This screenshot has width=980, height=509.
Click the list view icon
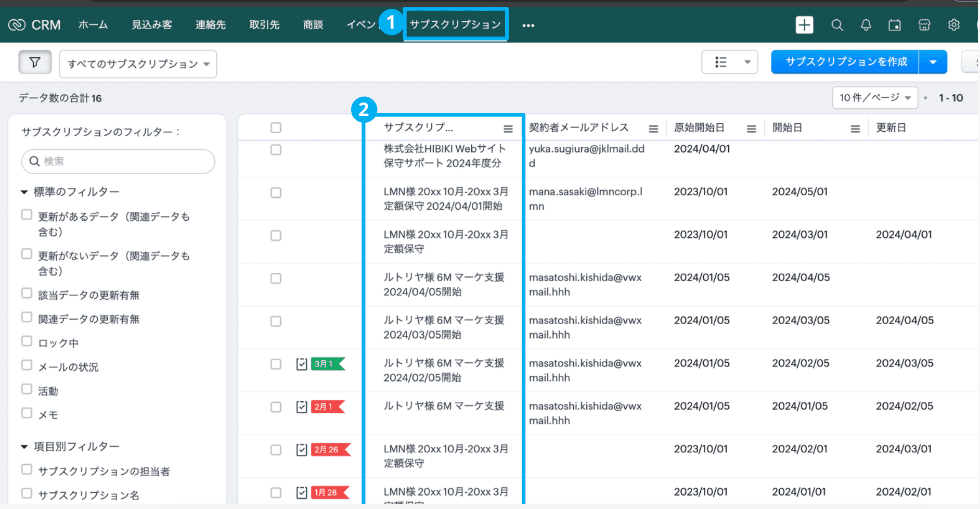point(720,62)
